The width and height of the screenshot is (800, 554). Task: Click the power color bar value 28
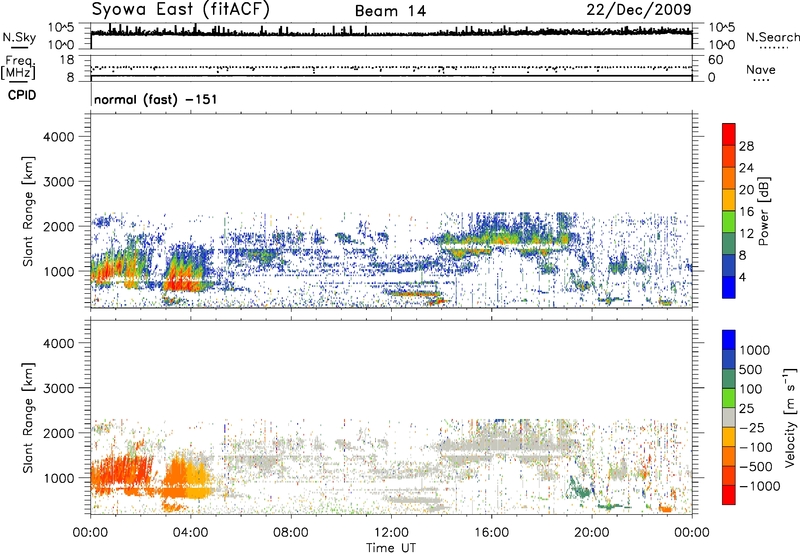click(x=746, y=146)
